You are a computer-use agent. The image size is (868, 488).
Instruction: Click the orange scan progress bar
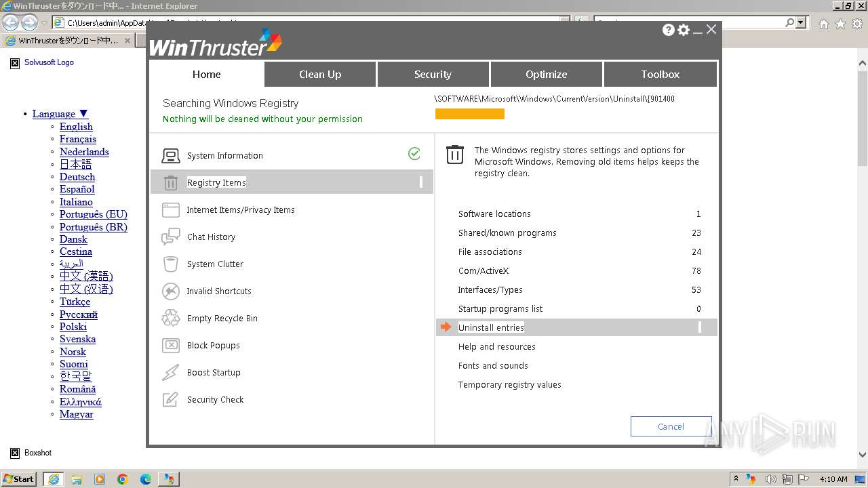[470, 114]
